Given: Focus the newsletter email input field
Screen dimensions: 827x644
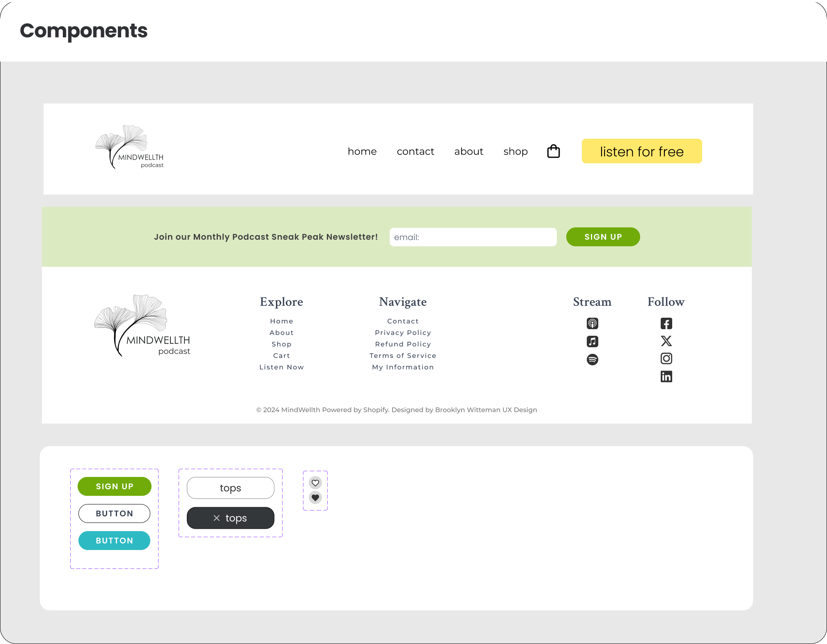Looking at the screenshot, I should 473,237.
